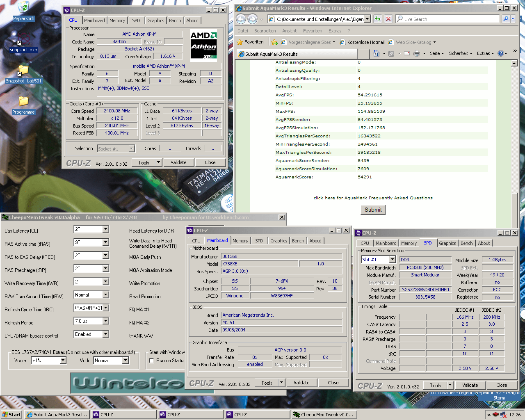Viewport: 525px width, 420px height.
Task: Click Validate in SPD CPU-Z window
Action: tap(470, 385)
